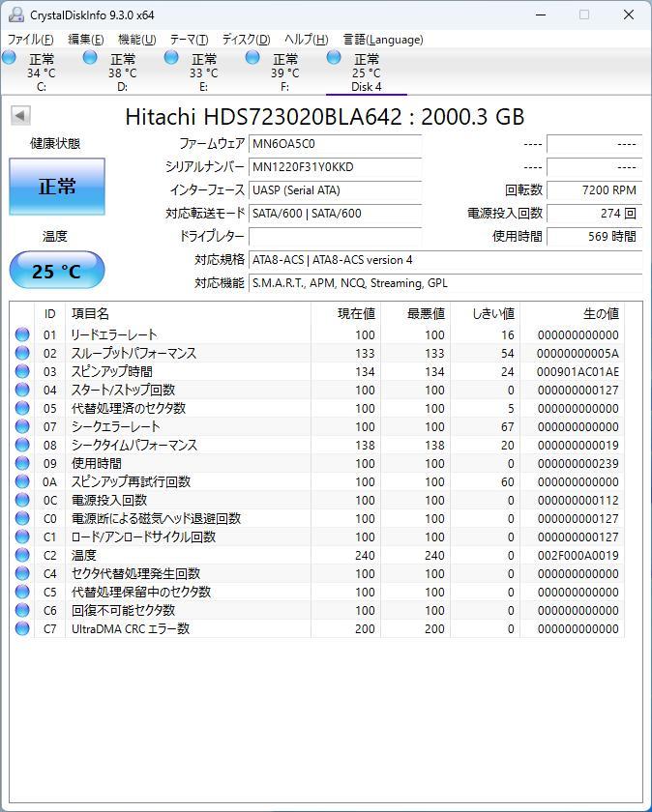Click the blue 正常 health status button
Image resolution: width=652 pixels, height=812 pixels.
[57, 187]
